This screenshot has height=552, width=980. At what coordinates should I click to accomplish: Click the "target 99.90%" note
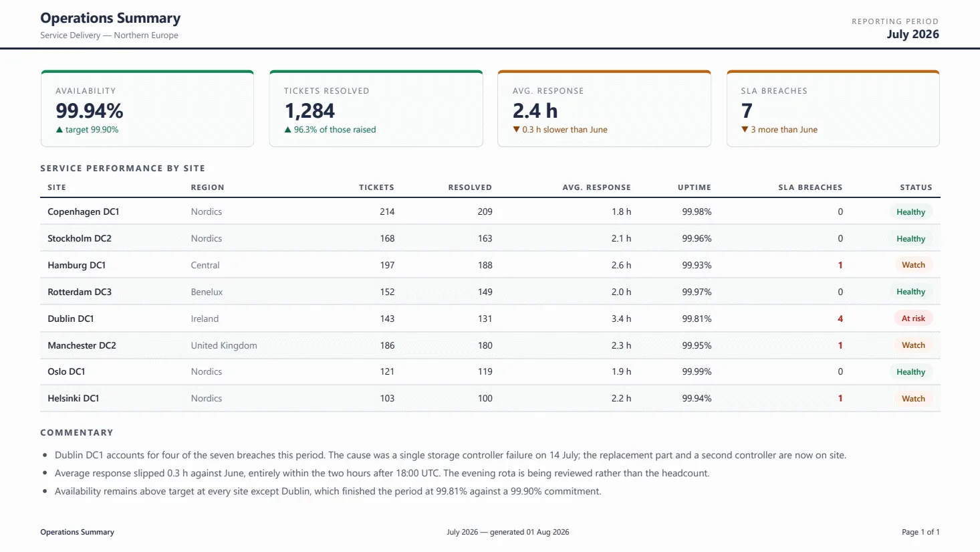click(92, 130)
